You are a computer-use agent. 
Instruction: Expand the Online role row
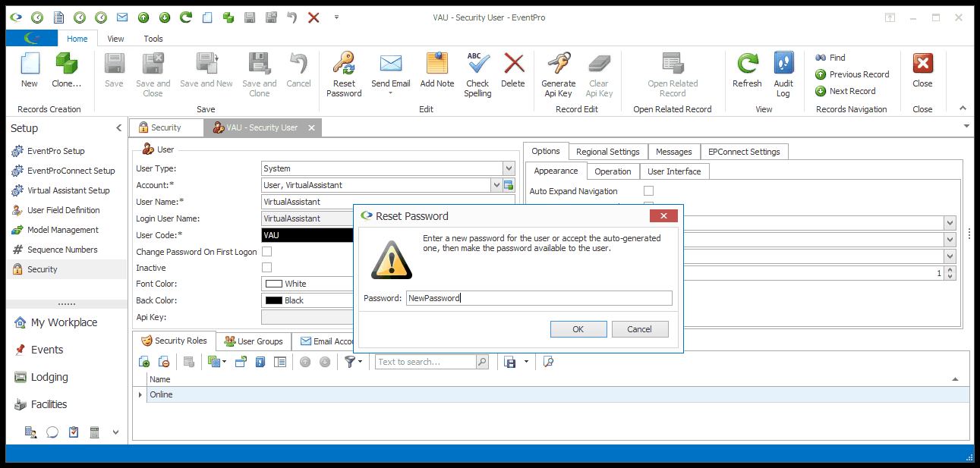pos(140,394)
